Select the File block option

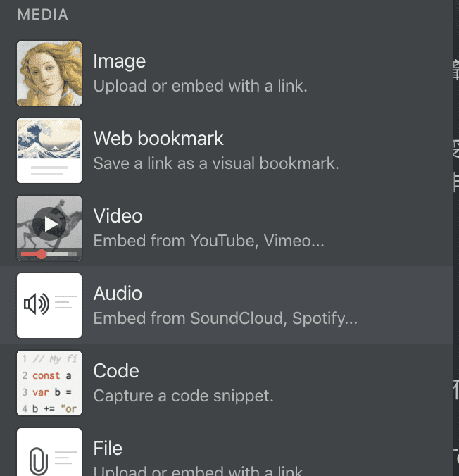pyautogui.click(x=227, y=449)
